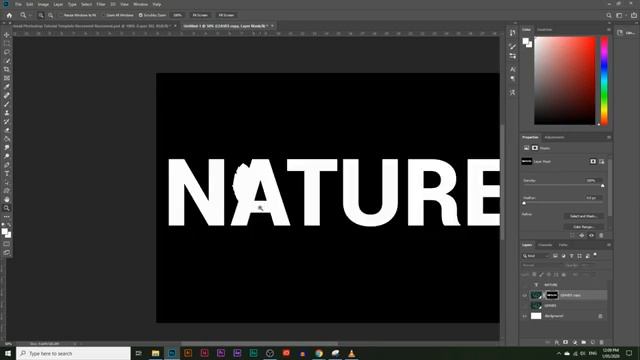Hide the masked copy layer
Image resolution: width=640 pixels, height=360 pixels.
(524, 295)
